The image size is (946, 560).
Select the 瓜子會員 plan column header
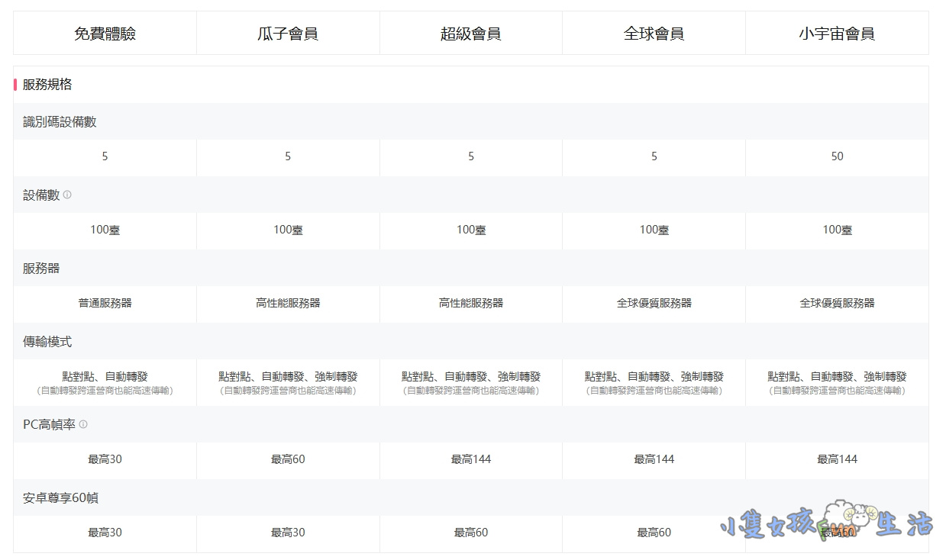click(x=288, y=34)
